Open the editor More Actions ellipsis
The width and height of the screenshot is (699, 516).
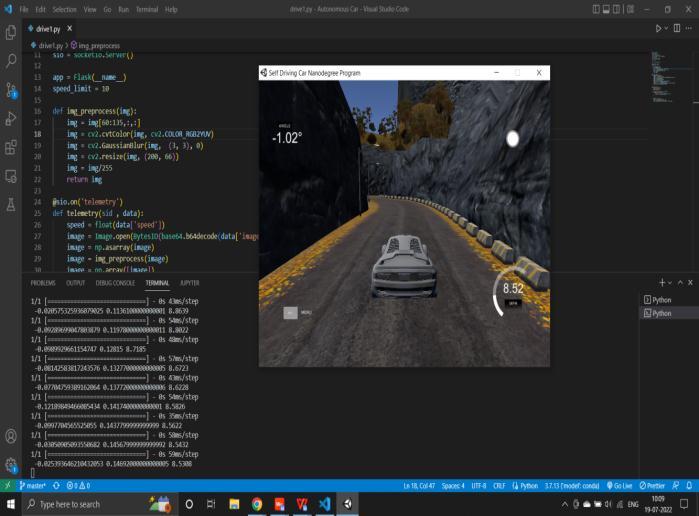coord(689,28)
